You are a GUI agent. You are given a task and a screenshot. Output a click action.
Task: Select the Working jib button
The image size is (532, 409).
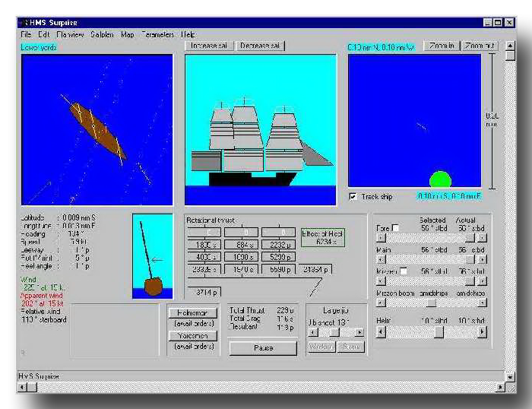click(x=321, y=347)
